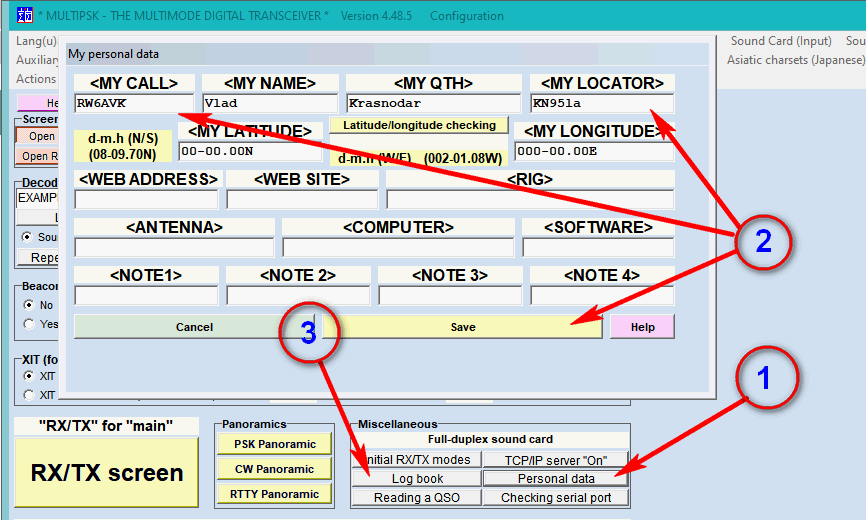Click the NOTE 4 input field
Viewport: 866px width, 520px height.
(x=602, y=295)
